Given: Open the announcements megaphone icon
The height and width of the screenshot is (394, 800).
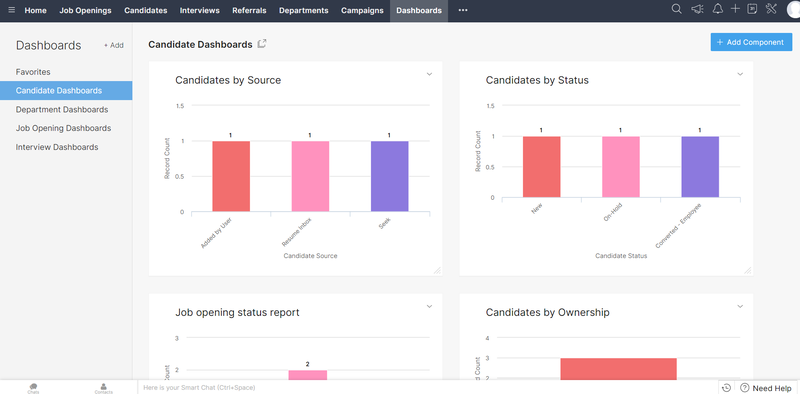Looking at the screenshot, I should click(x=697, y=9).
